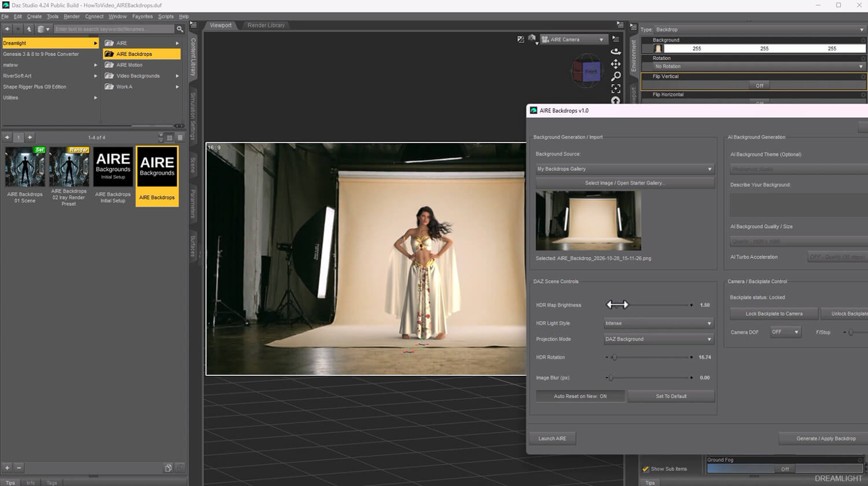Click Lock Backplate to Camera button

(774, 314)
